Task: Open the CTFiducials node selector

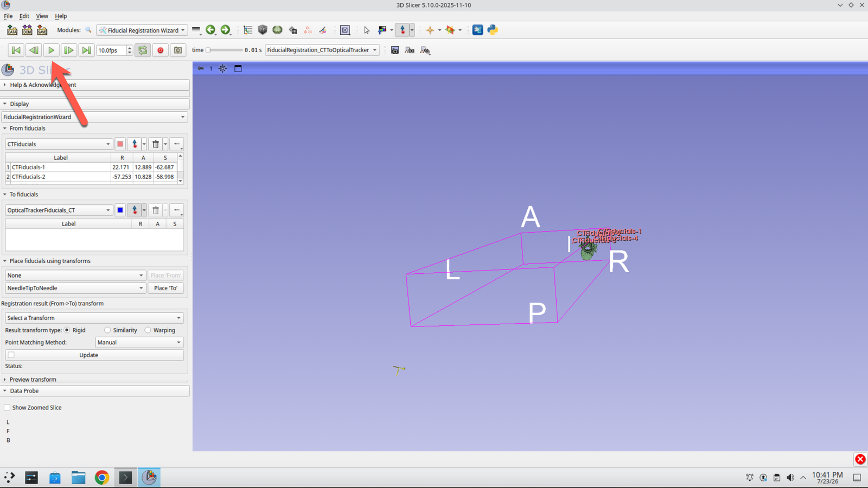Action: tap(59, 144)
